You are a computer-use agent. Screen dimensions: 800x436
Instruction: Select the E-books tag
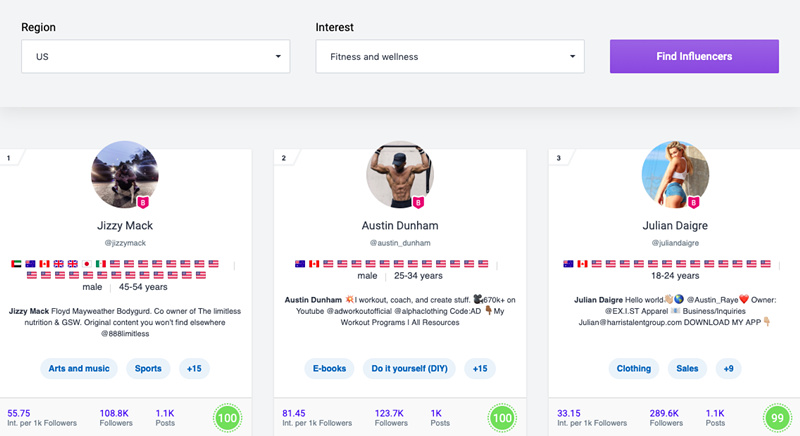[x=330, y=368]
